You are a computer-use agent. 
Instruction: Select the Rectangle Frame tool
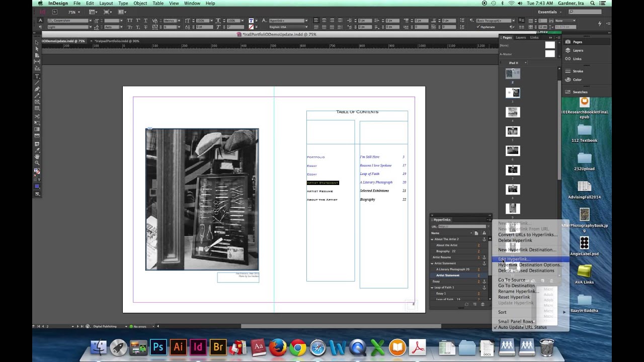[37, 102]
